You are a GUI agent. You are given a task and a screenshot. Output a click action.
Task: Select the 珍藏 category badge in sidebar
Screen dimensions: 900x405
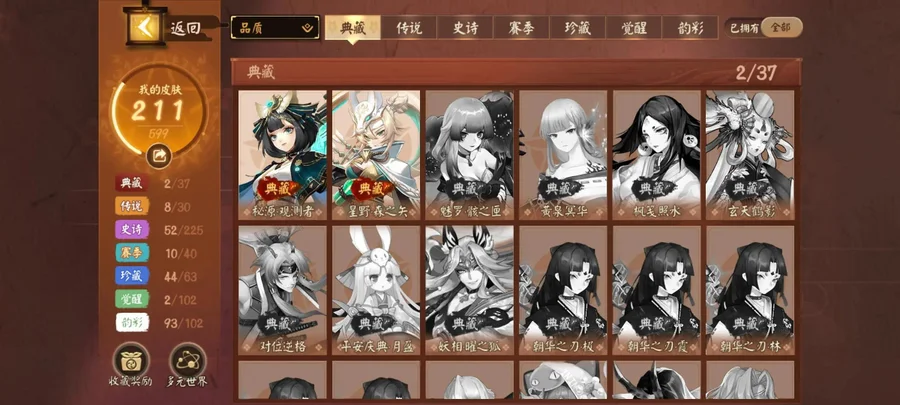point(132,277)
